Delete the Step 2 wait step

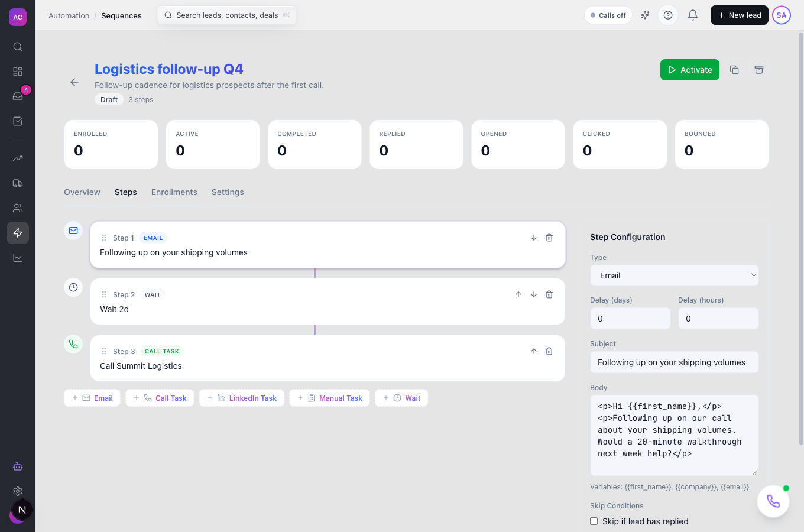click(x=549, y=294)
